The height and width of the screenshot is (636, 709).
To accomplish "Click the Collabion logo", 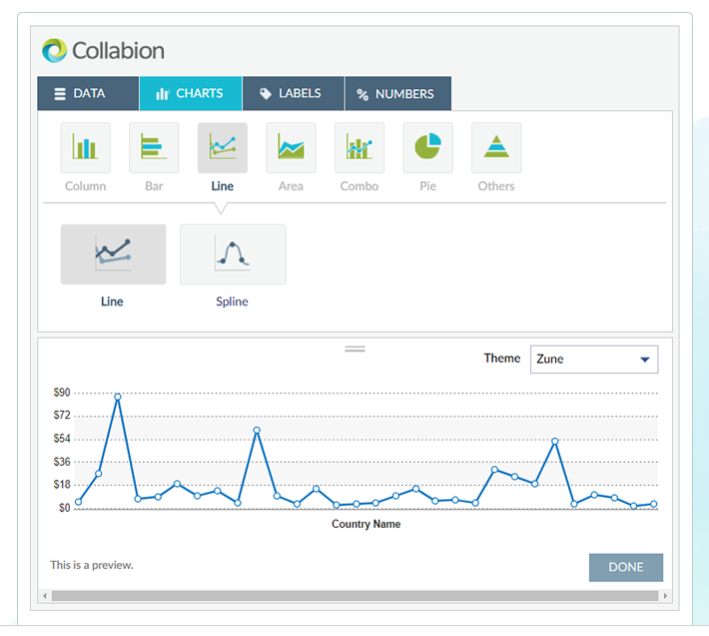I will 103,51.
